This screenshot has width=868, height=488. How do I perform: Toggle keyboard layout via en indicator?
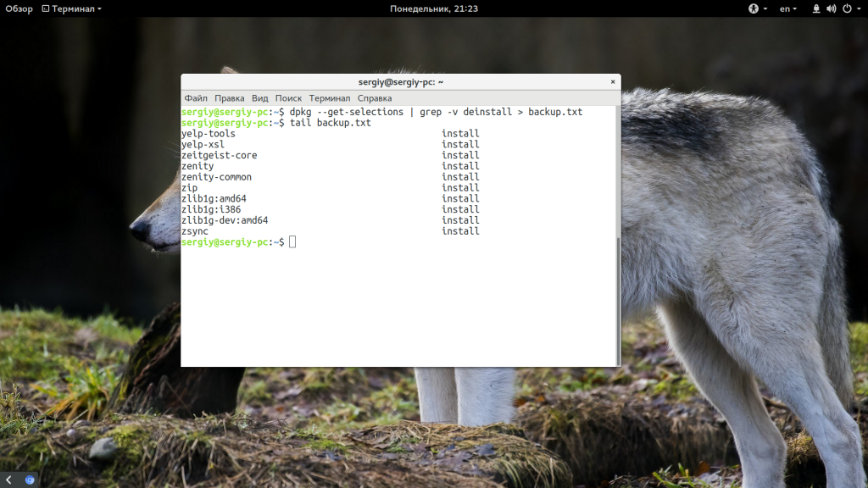coord(785,8)
